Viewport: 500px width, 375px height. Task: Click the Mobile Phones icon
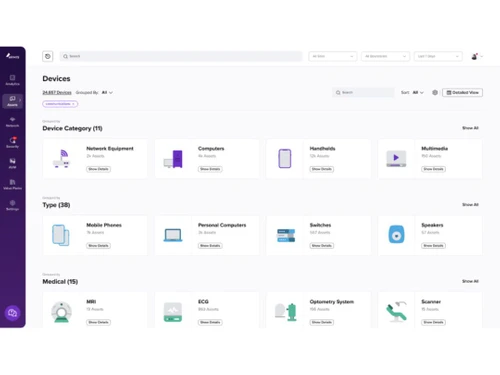tap(61, 235)
